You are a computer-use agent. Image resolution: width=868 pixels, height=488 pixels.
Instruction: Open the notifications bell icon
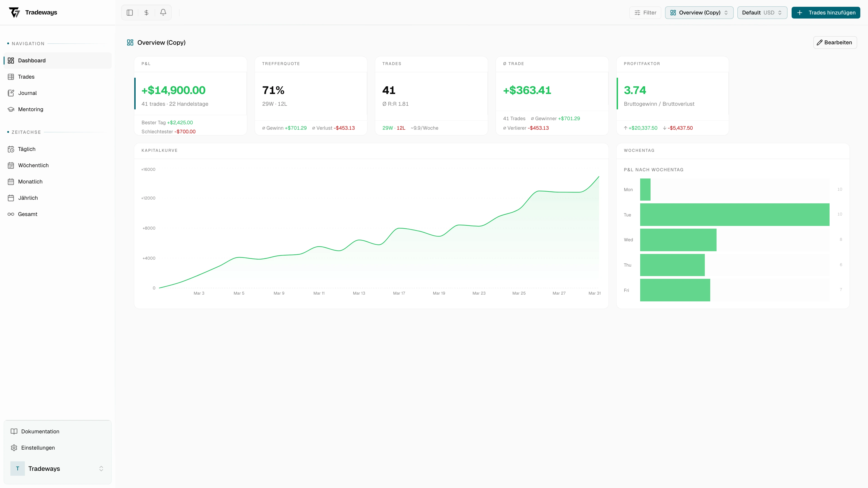coord(163,12)
